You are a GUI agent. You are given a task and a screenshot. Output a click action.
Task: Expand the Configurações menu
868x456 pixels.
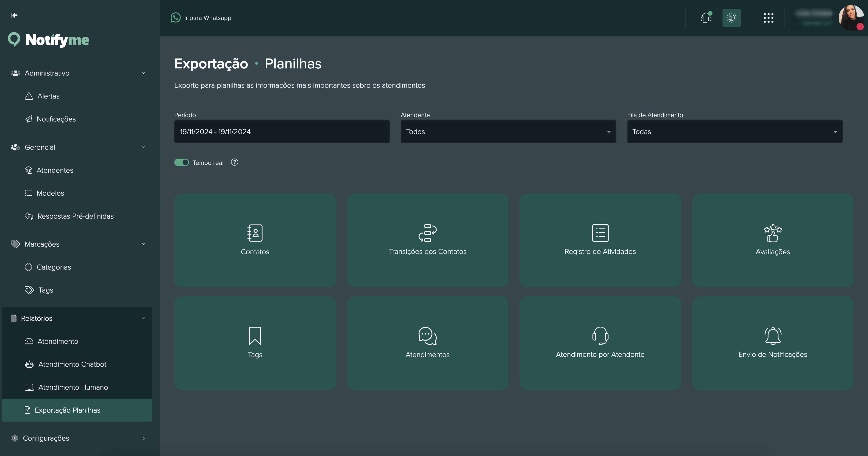point(46,438)
